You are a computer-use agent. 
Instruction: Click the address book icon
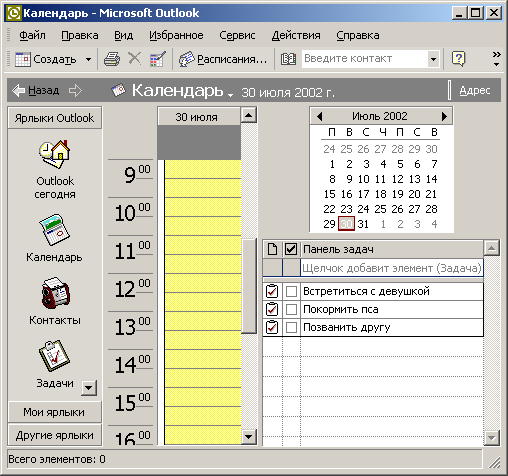tap(288, 59)
